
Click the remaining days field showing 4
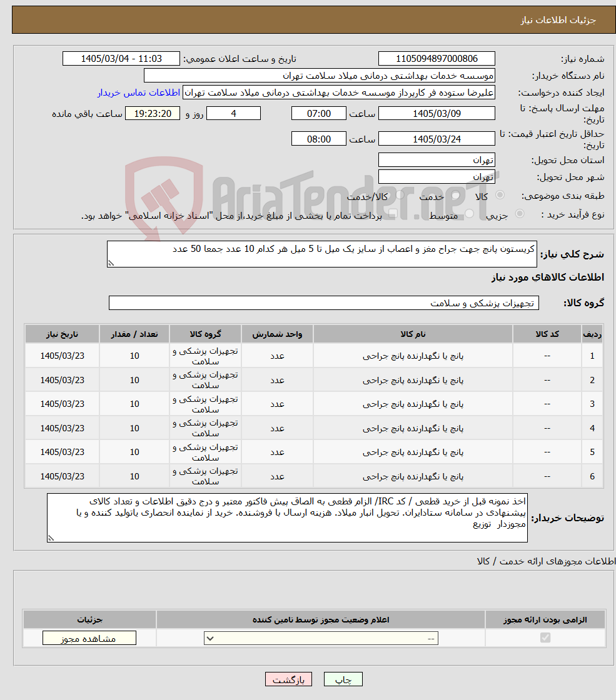[x=233, y=113]
